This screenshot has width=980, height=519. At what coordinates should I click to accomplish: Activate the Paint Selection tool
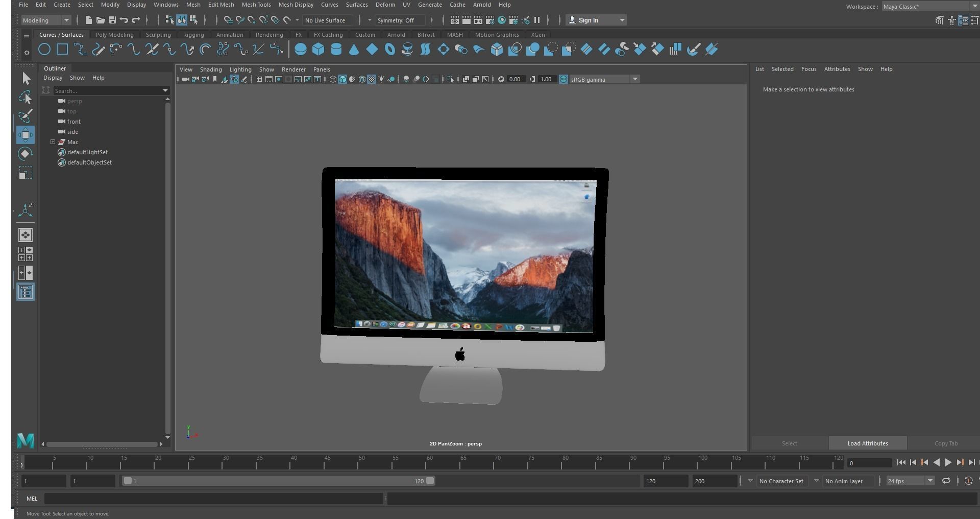[26, 116]
